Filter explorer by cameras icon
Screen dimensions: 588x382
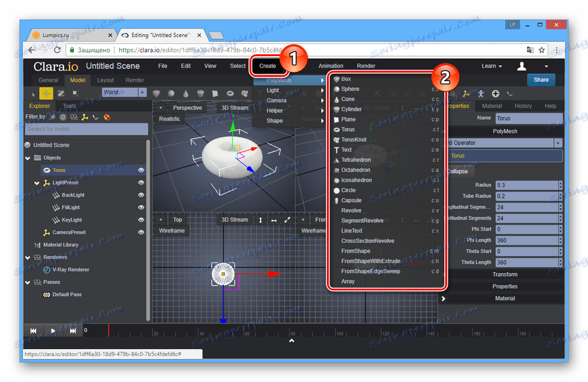click(74, 117)
